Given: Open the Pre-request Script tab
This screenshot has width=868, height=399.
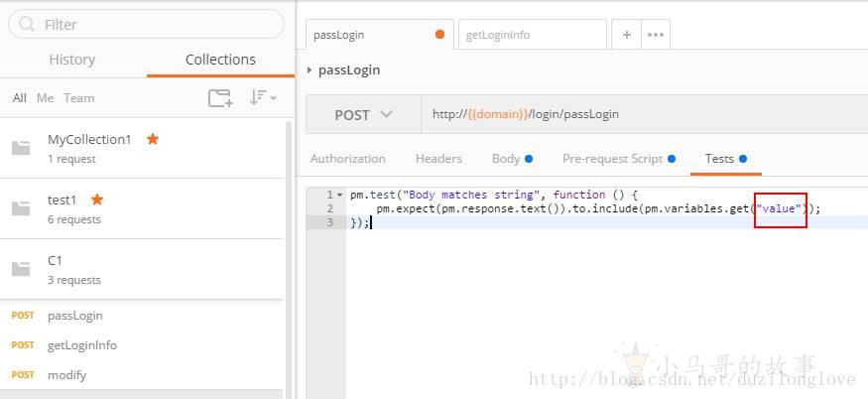Looking at the screenshot, I should pyautogui.click(x=619, y=159).
